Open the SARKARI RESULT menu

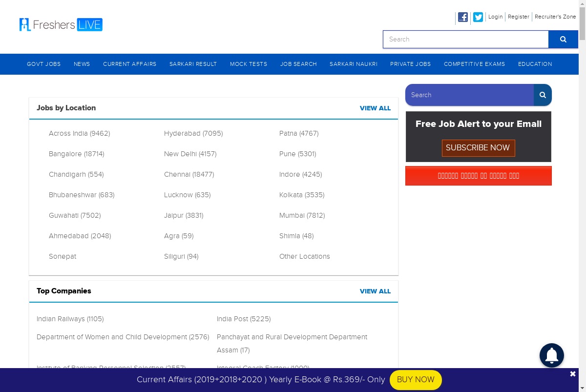193,64
